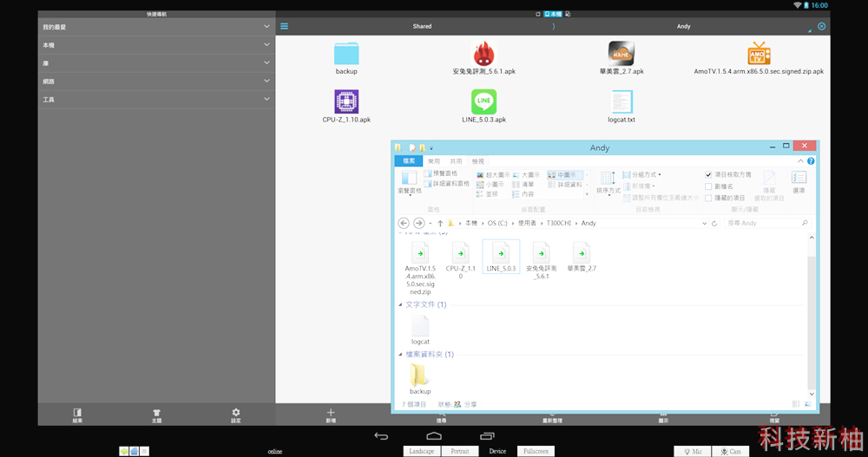
Task: Click Explorer forward arrow button
Action: [x=419, y=223]
